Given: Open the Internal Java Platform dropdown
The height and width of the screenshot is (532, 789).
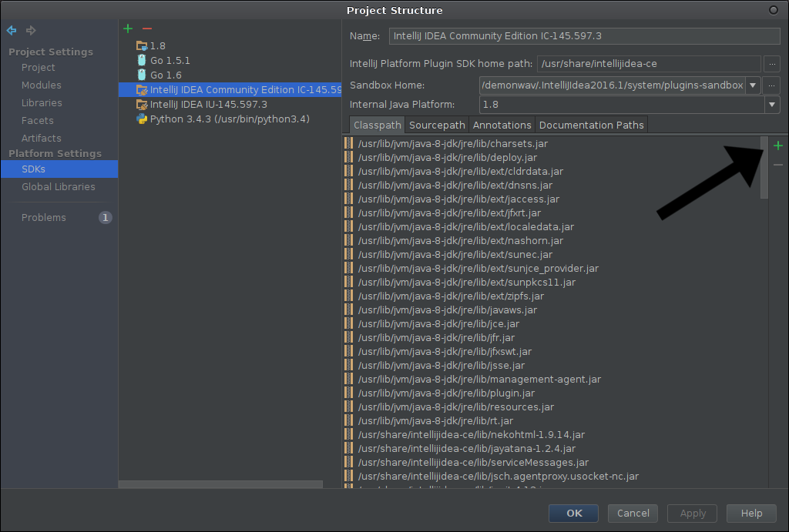Looking at the screenshot, I should pos(772,105).
